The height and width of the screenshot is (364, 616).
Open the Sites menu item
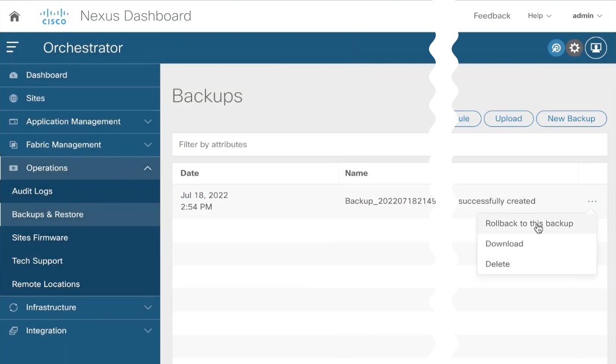[x=80, y=98]
